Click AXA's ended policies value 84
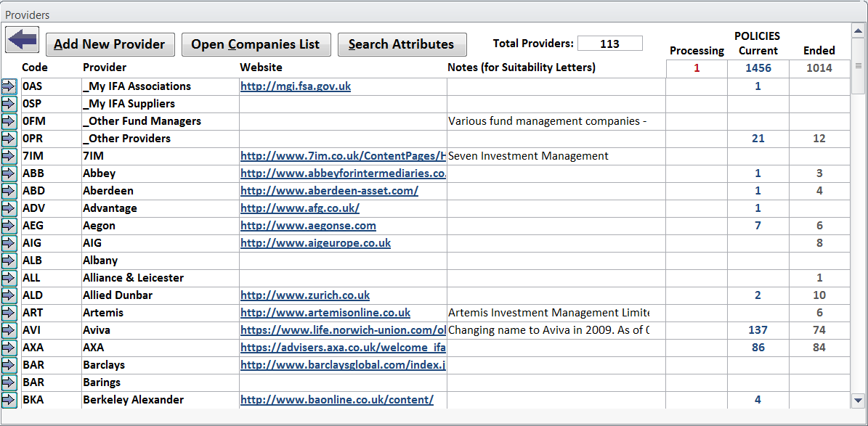 coord(819,348)
